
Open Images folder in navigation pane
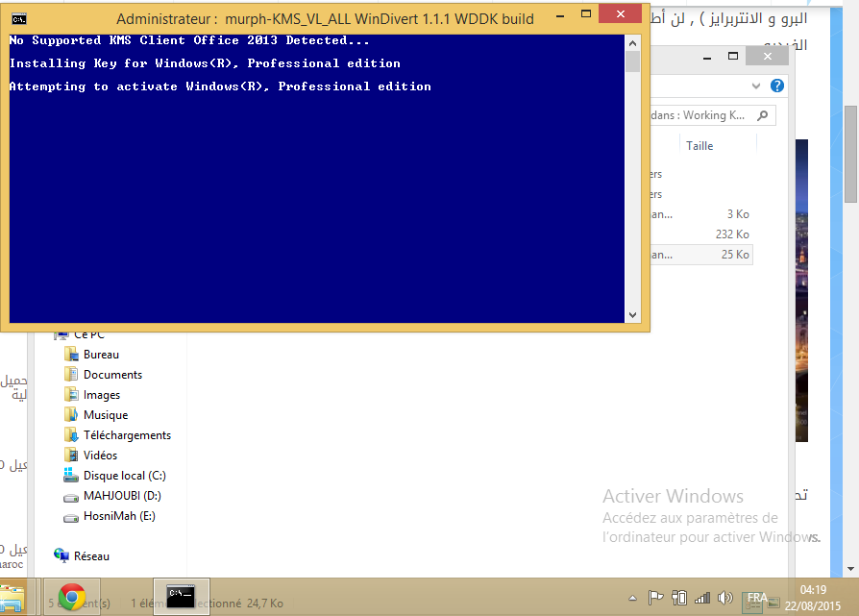click(102, 395)
